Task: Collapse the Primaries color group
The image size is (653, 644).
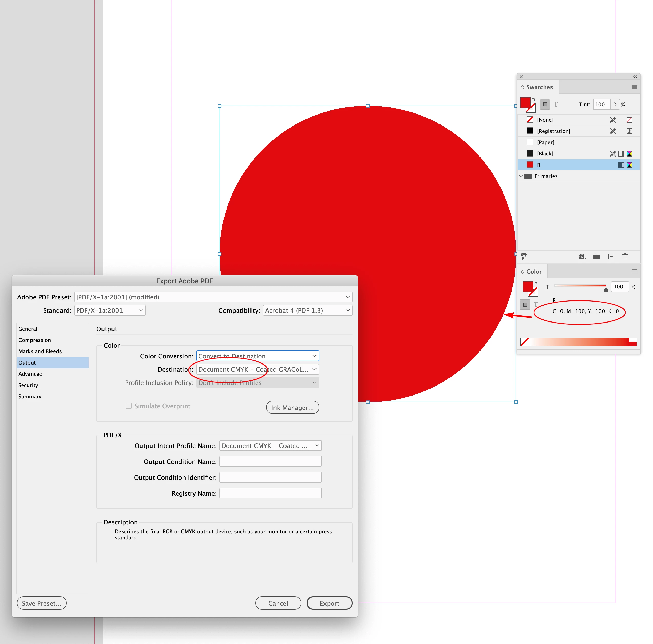Action: pyautogui.click(x=521, y=176)
